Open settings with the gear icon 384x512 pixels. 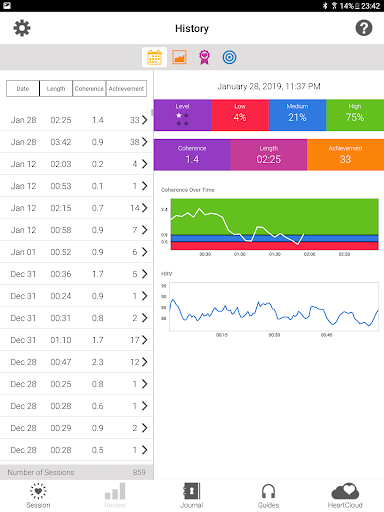[22, 28]
